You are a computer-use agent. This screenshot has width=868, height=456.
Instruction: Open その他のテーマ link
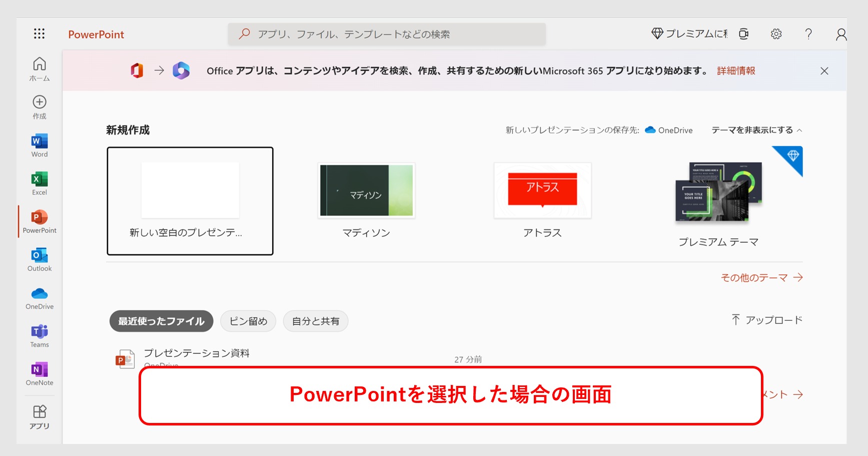pyautogui.click(x=761, y=278)
